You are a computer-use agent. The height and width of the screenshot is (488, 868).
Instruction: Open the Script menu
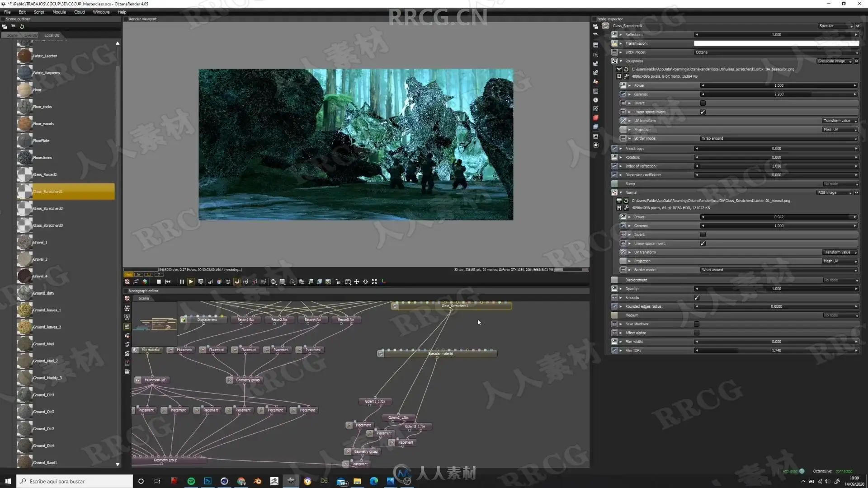39,12
